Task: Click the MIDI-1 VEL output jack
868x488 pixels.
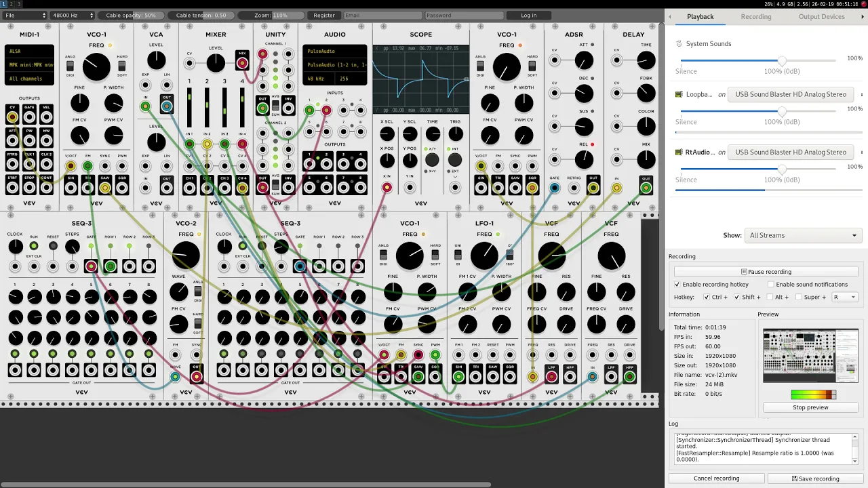Action: click(x=46, y=117)
